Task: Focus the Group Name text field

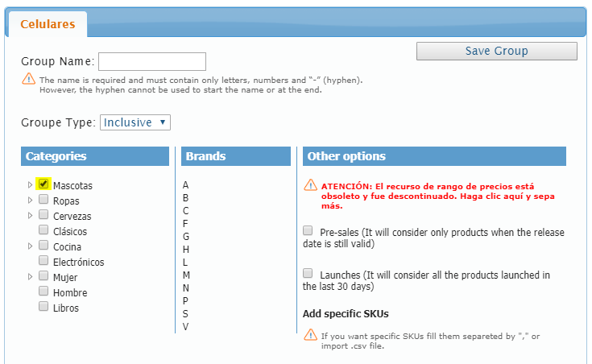Action: coord(152,61)
